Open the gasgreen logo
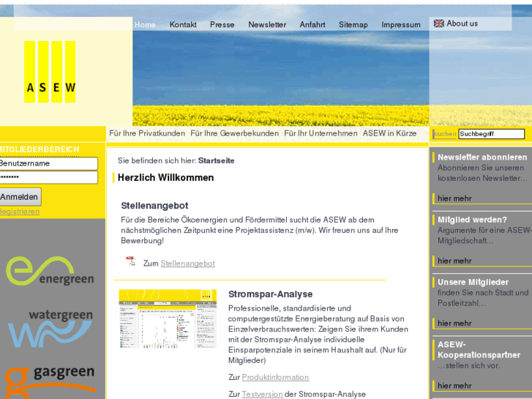The height and width of the screenshot is (399, 532). tap(50, 381)
